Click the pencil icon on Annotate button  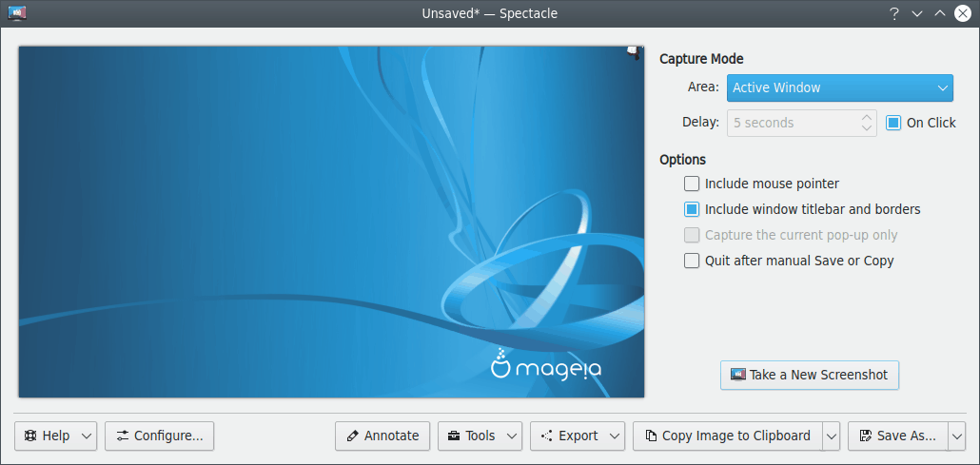point(353,436)
